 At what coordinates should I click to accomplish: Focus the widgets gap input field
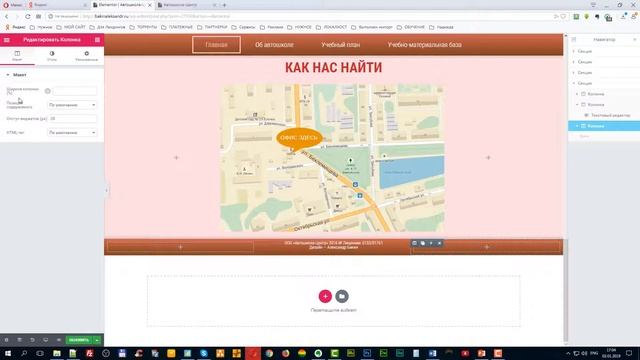point(72,118)
